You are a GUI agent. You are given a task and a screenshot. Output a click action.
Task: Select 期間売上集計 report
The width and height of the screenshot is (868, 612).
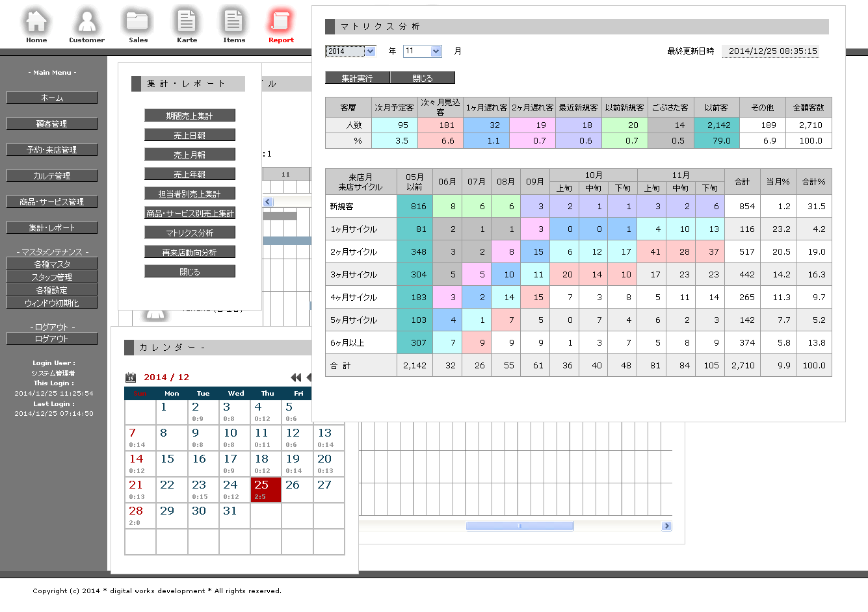click(190, 116)
